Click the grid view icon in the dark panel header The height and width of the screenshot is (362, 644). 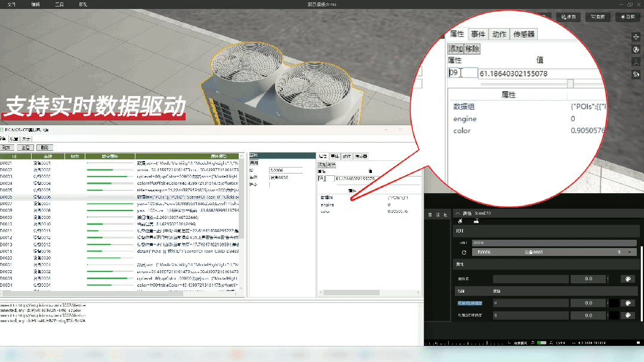click(x=430, y=215)
